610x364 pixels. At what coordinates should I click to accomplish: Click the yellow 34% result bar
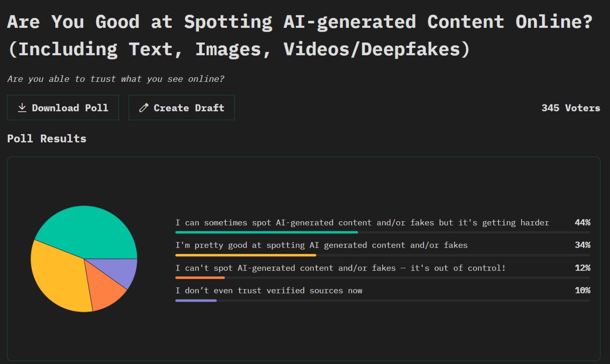click(245, 255)
